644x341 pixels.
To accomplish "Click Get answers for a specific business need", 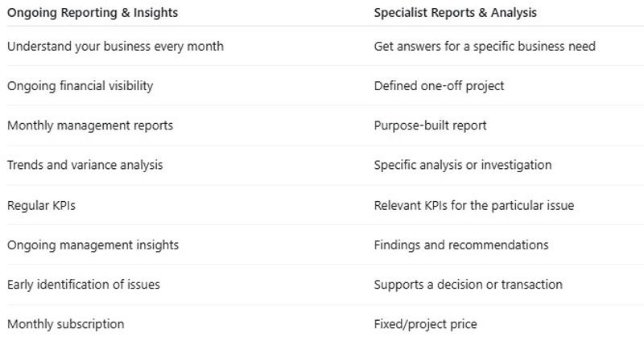I will coord(485,47).
